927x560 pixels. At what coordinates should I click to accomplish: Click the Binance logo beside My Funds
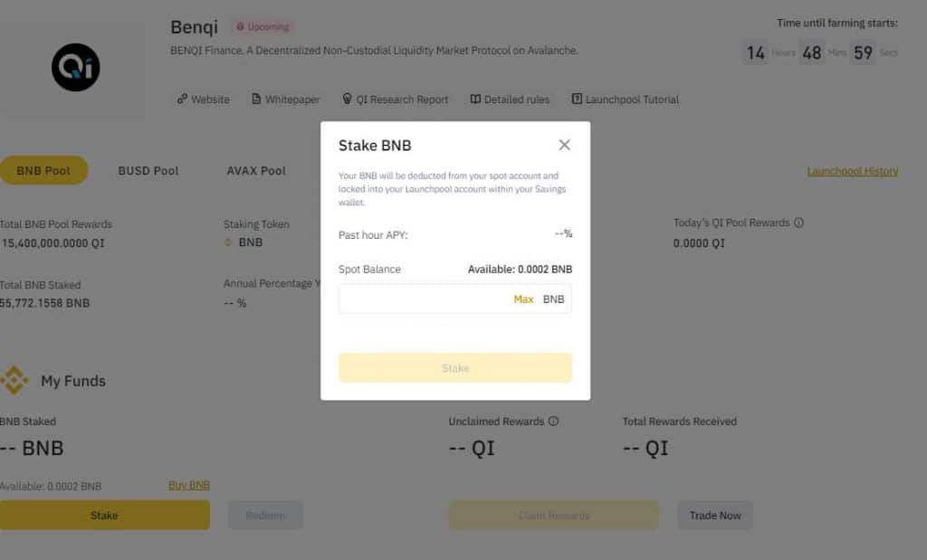[14, 380]
